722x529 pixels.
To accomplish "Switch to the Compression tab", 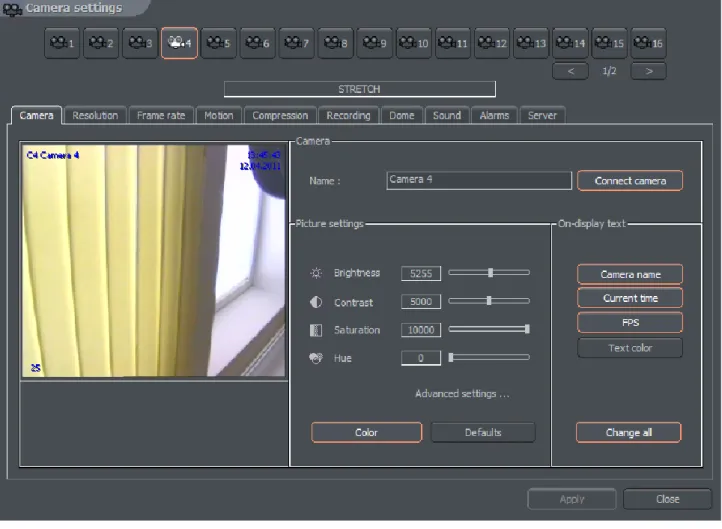I will pos(280,116).
